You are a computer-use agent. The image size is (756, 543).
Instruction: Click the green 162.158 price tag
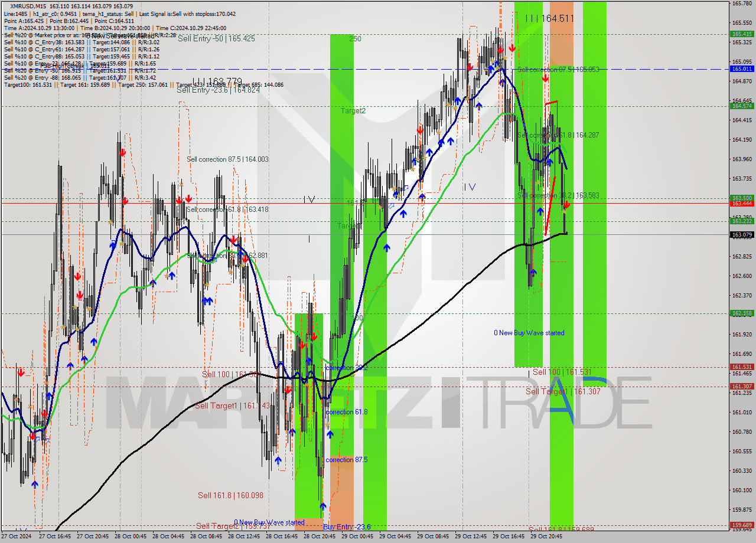point(742,313)
